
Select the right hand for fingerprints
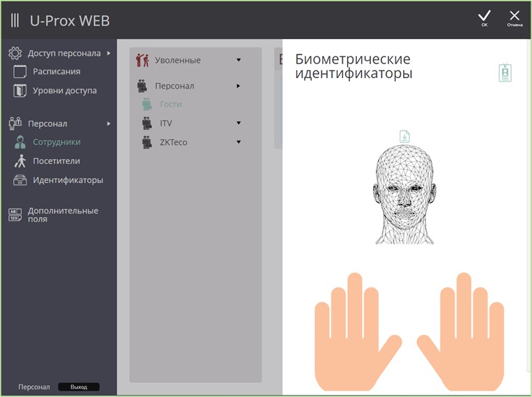pyautogui.click(x=460, y=331)
